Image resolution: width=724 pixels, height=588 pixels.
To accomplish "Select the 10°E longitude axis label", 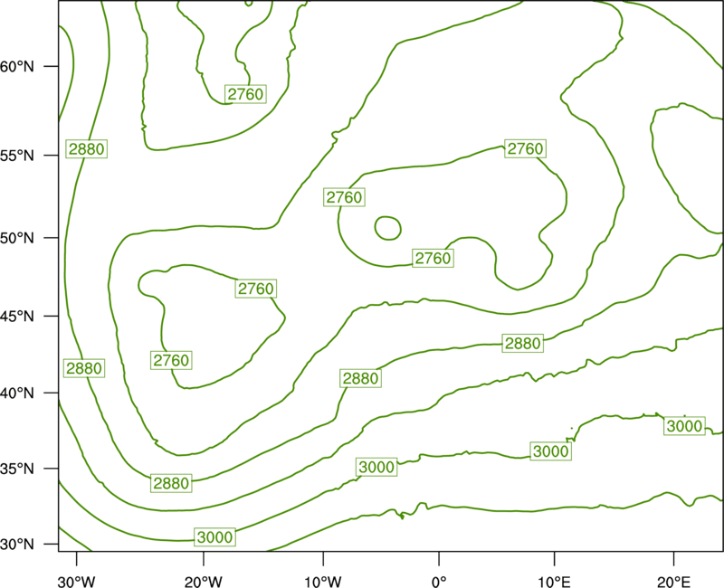I will click(554, 582).
